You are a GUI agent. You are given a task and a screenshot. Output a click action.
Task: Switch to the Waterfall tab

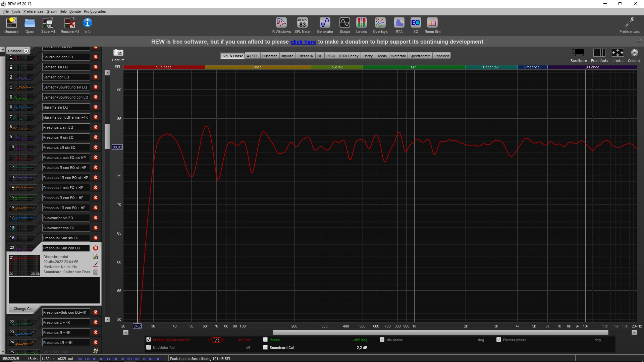(x=398, y=56)
